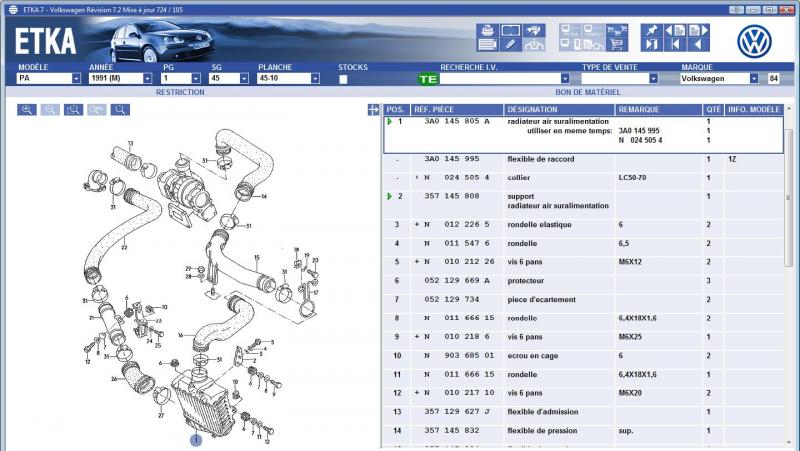Open the TYPE DE VENTE dropdown

(x=620, y=79)
